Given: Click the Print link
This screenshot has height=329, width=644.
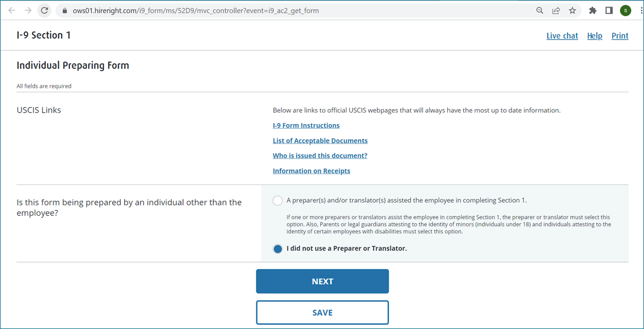Looking at the screenshot, I should [x=620, y=36].
